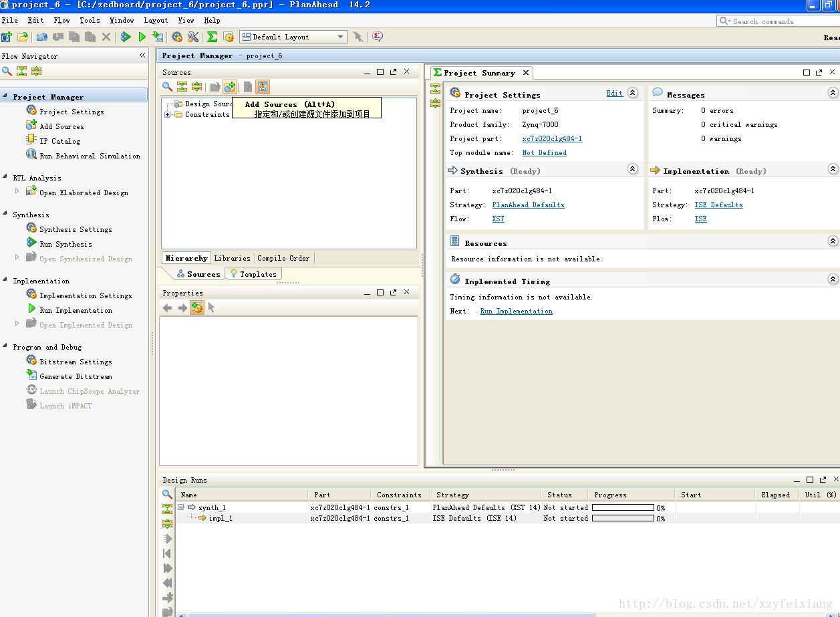
Task: Toggle the highlighted auto-update hierarchy button in Sources
Action: tap(262, 87)
